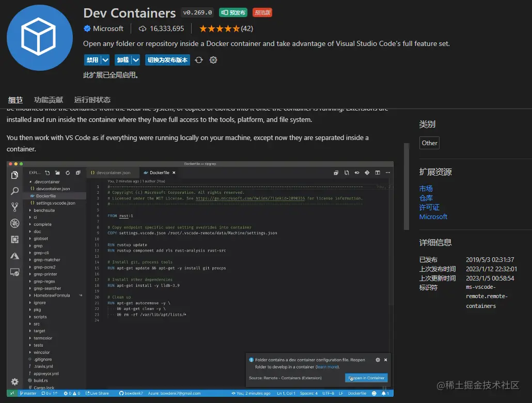This screenshot has width=532, height=403.
Task: In embedded screenshot, expand termcolor folder
Action: 30,338
